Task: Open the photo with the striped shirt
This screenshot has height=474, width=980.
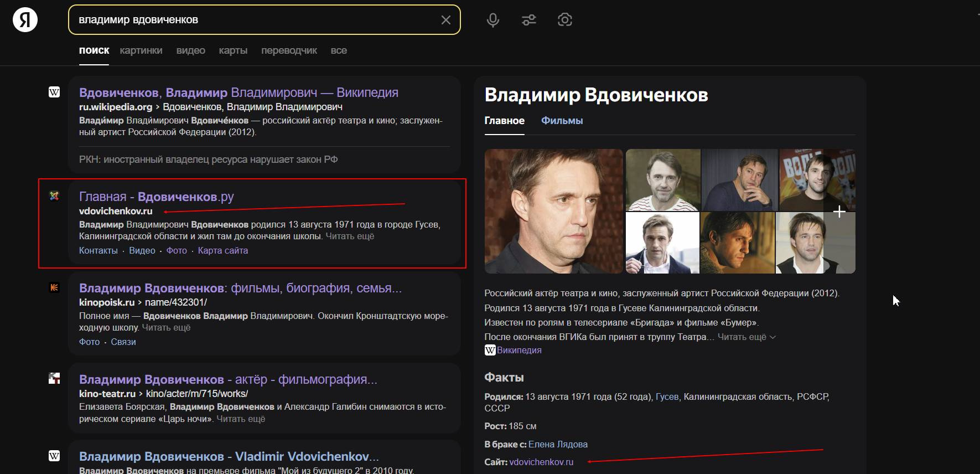Action: [663, 180]
